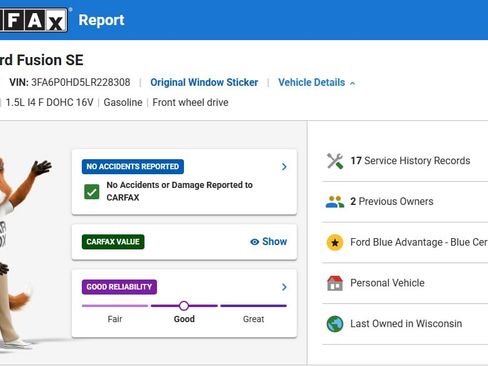Click No Accidents or Damage Reported text
488x366 pixels.
[179, 191]
